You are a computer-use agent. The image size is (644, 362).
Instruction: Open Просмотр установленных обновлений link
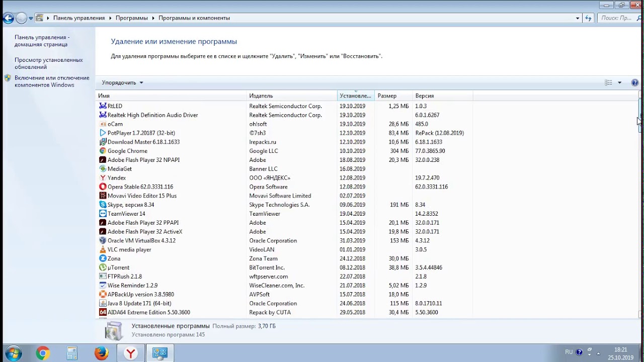click(49, 63)
